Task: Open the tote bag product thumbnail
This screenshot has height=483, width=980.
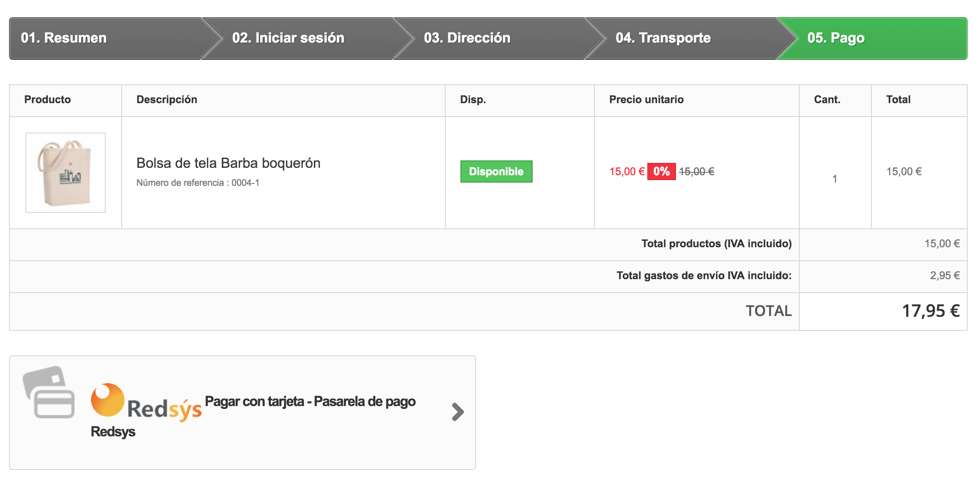Action: click(66, 172)
